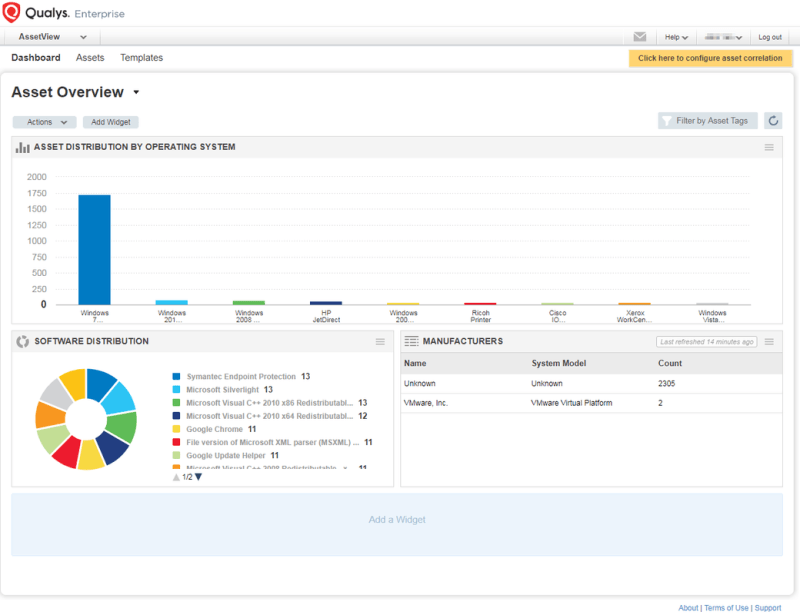Screen dimensions: 800x615
Task: Click VMware Virtual Platform system model cell
Action: (x=571, y=403)
